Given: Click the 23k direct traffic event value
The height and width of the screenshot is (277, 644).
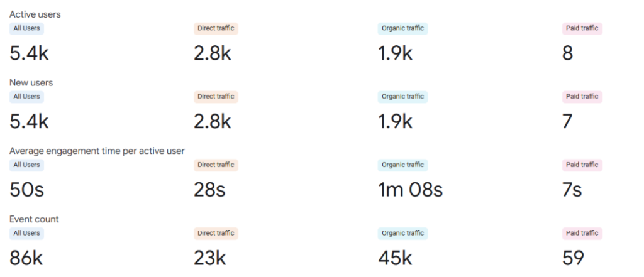Looking at the screenshot, I should [x=211, y=258].
